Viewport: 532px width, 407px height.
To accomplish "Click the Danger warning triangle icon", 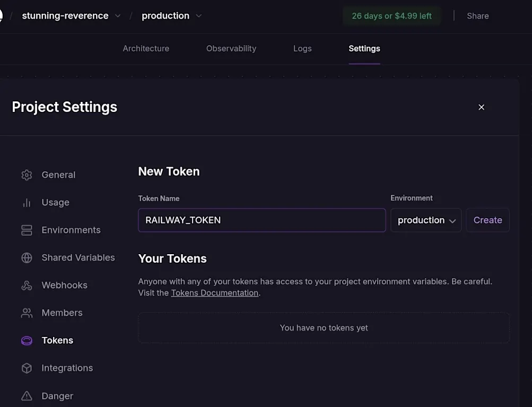I will 27,396.
